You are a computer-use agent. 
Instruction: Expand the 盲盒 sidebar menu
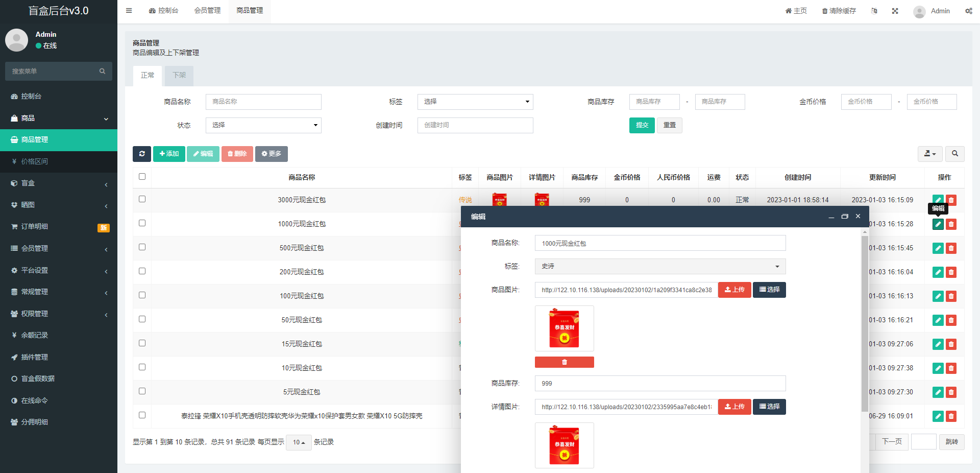pyautogui.click(x=59, y=183)
